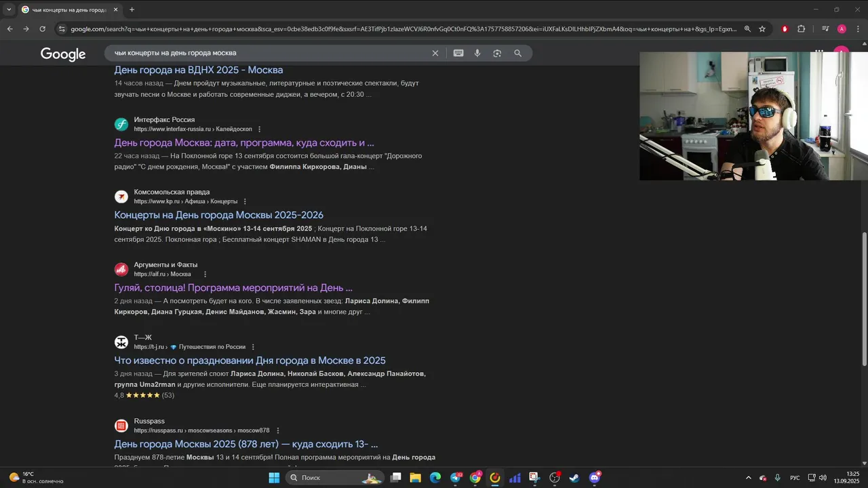The height and width of the screenshot is (488, 868).
Task: Click the Т—Ж site favicon
Action: (x=121, y=342)
